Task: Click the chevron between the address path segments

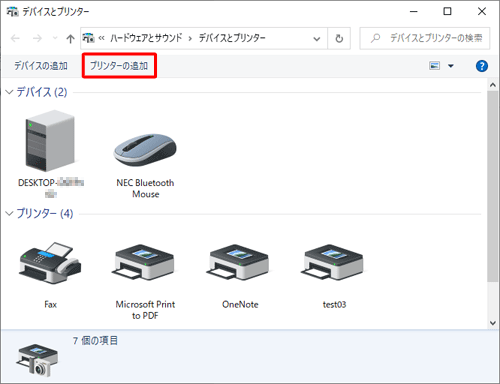Action: (x=190, y=39)
